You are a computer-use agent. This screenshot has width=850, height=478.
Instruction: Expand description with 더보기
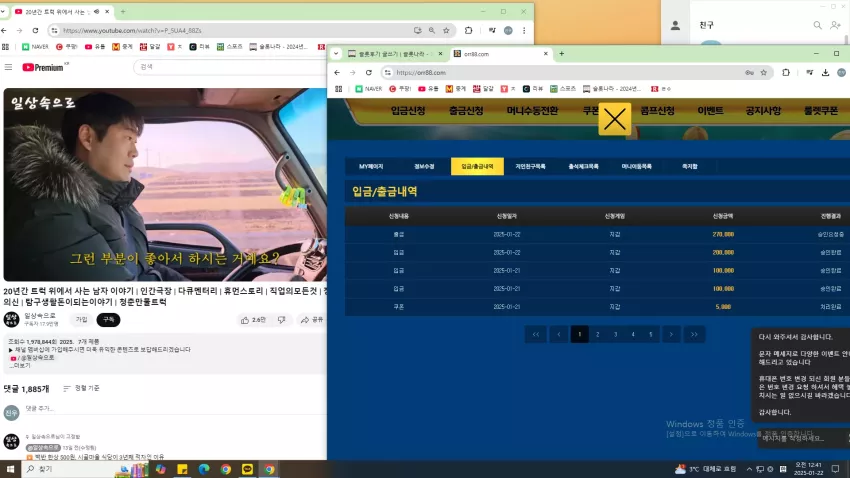(x=20, y=366)
